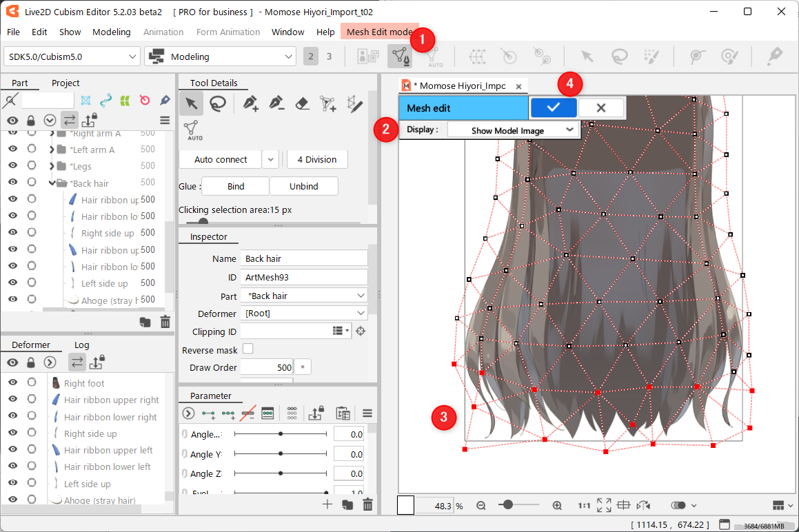Click the Automatic Mesh Generator icon in Tool Details
This screenshot has width=799, height=532.
tap(194, 129)
